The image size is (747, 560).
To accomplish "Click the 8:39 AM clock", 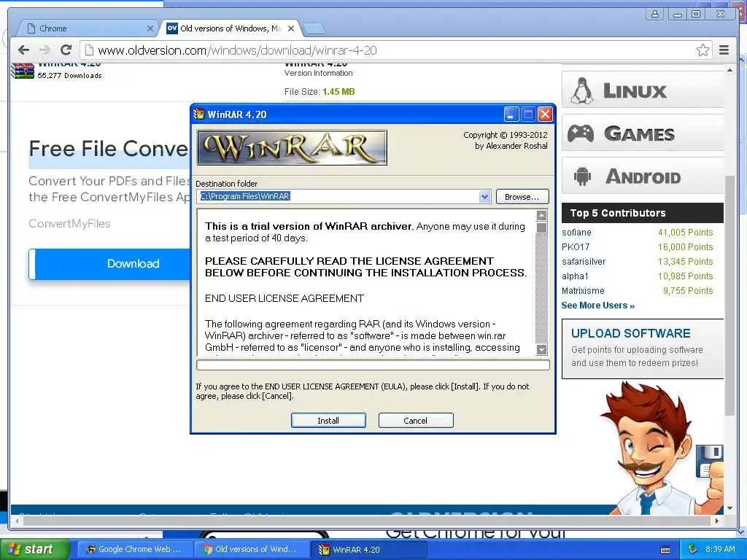I will point(720,550).
